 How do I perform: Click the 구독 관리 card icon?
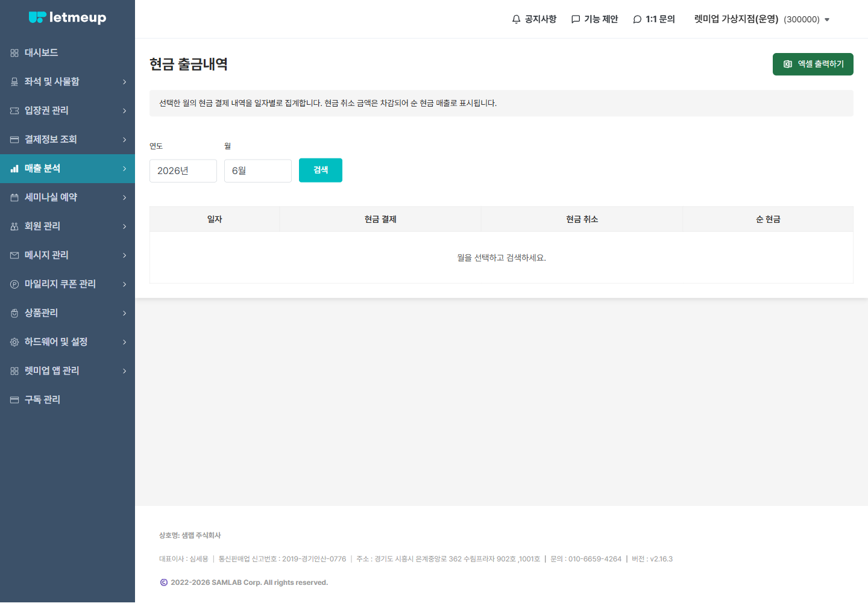tap(14, 400)
